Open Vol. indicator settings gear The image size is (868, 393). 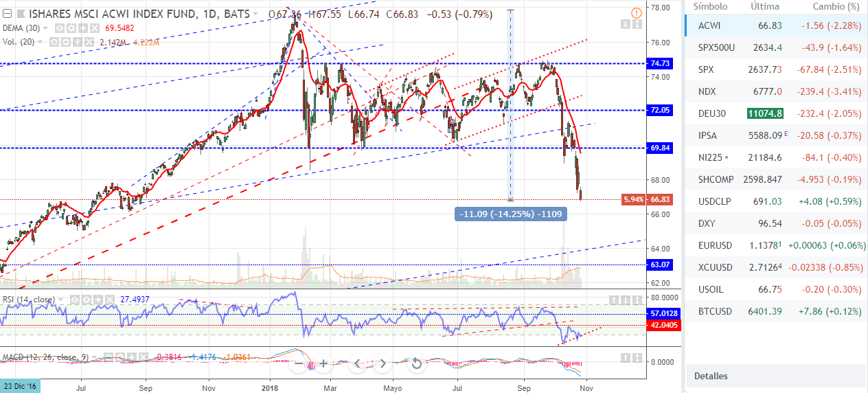(x=65, y=42)
